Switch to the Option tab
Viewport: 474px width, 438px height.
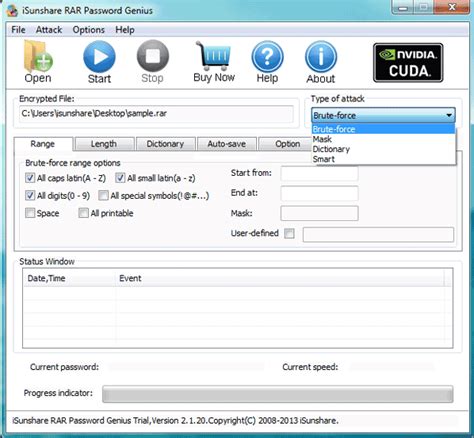285,144
